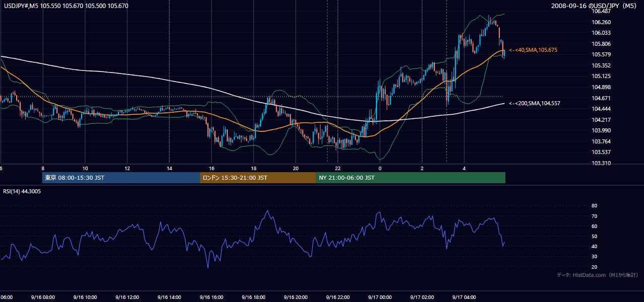Click the RSI scale value 40
Screen dimensions: 644x302
[594, 247]
